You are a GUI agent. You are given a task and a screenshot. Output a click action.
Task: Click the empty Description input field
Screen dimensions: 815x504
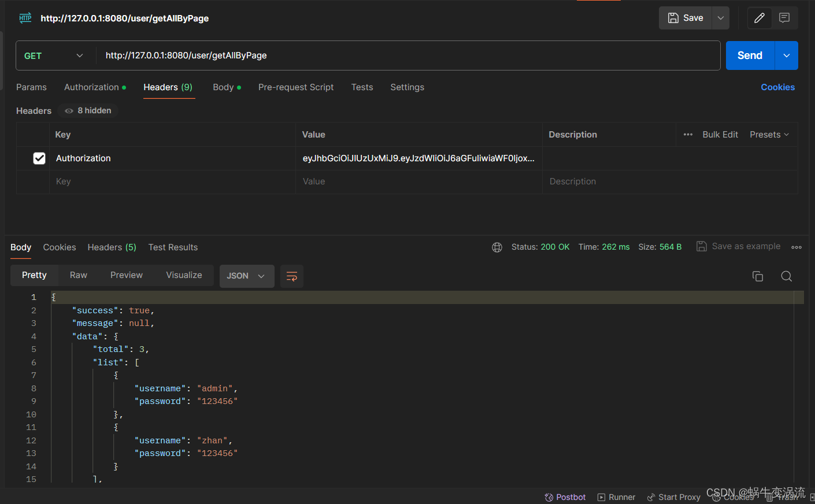[x=670, y=181]
